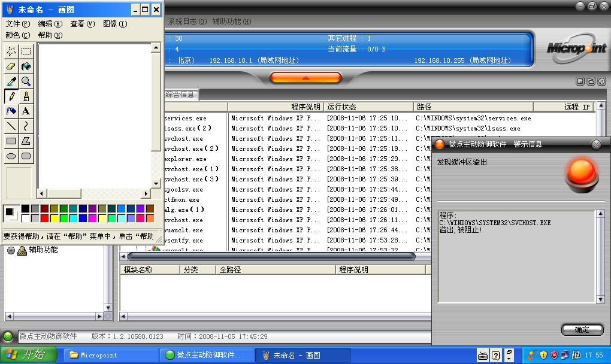Open the 编辑(E) menu in Paint
Viewport: 611px width, 364px height.
tap(50, 24)
